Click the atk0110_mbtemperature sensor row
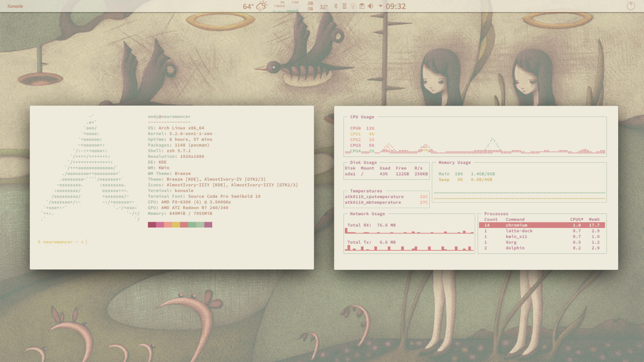644x362 pixels. click(x=386, y=203)
